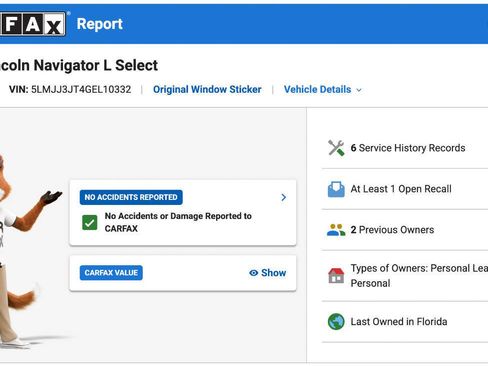Click the 'Types of Owners: Personal' text

[419, 276]
